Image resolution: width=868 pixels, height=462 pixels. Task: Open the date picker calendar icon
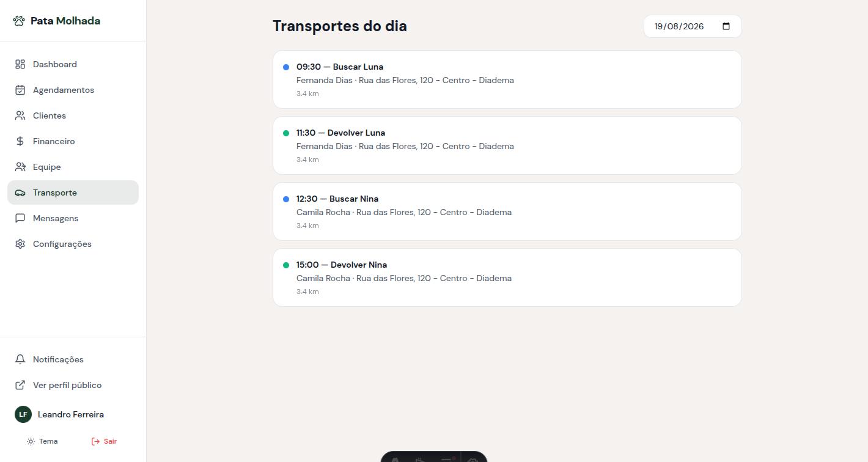[x=726, y=26]
